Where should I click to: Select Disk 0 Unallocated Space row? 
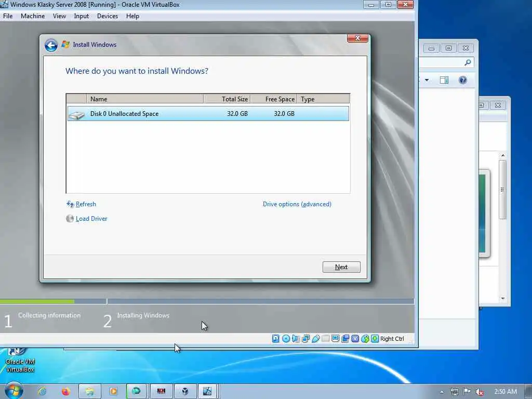(x=208, y=114)
